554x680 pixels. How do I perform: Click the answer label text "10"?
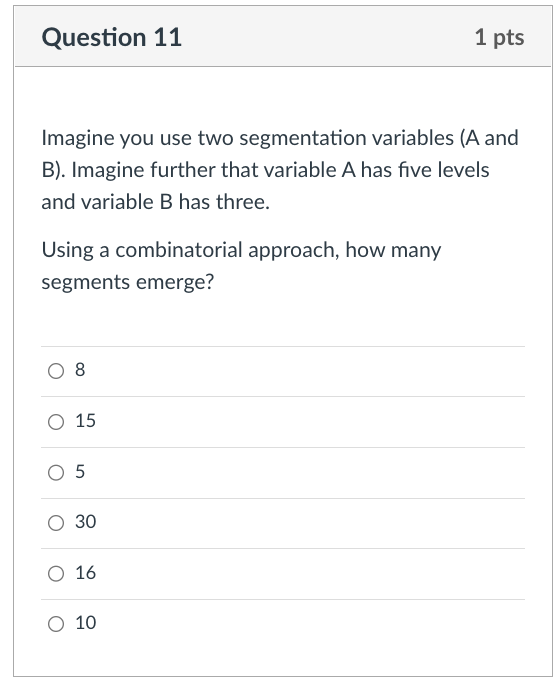(x=85, y=623)
